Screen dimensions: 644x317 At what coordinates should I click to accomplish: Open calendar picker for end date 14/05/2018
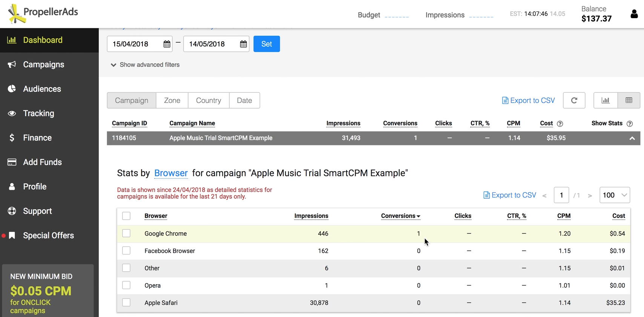[244, 44]
